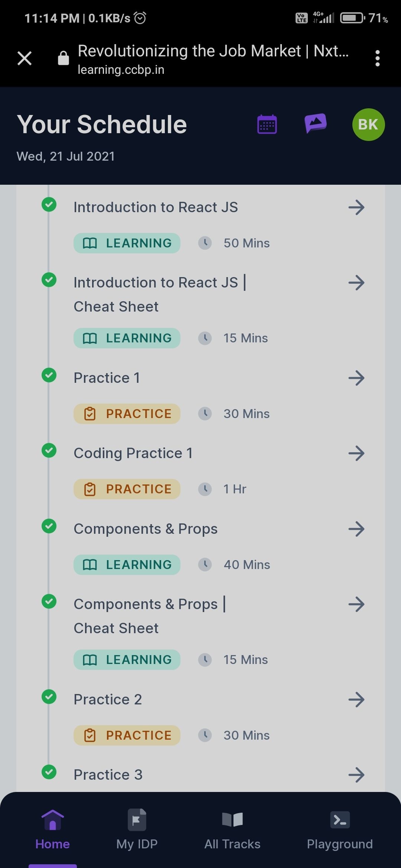The width and height of the screenshot is (401, 868).
Task: Switch to the Home tab
Action: click(x=53, y=829)
